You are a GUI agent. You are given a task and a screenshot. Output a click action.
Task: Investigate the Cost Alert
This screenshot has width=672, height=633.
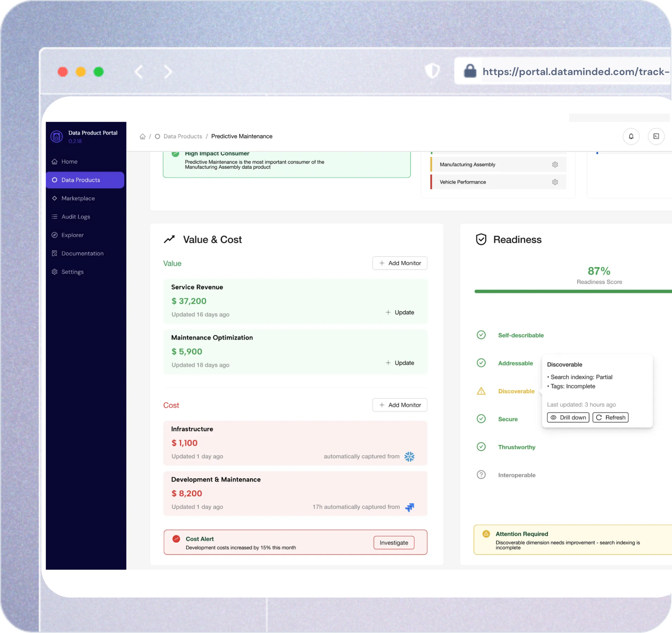394,543
